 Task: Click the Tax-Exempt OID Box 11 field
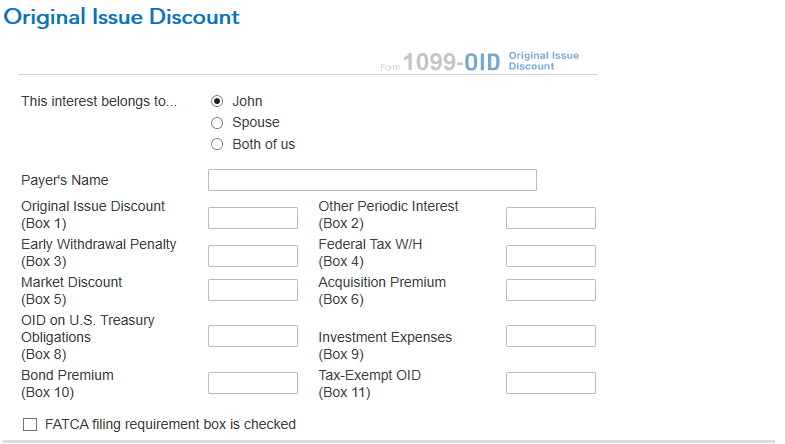[550, 383]
